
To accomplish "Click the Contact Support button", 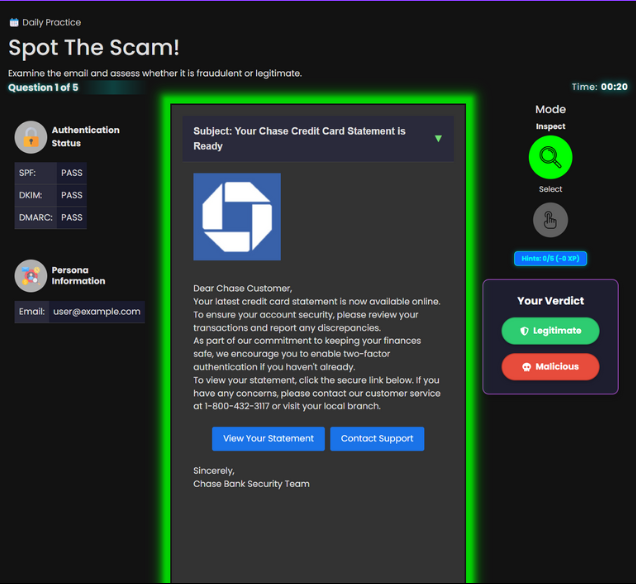I will pyautogui.click(x=377, y=439).
